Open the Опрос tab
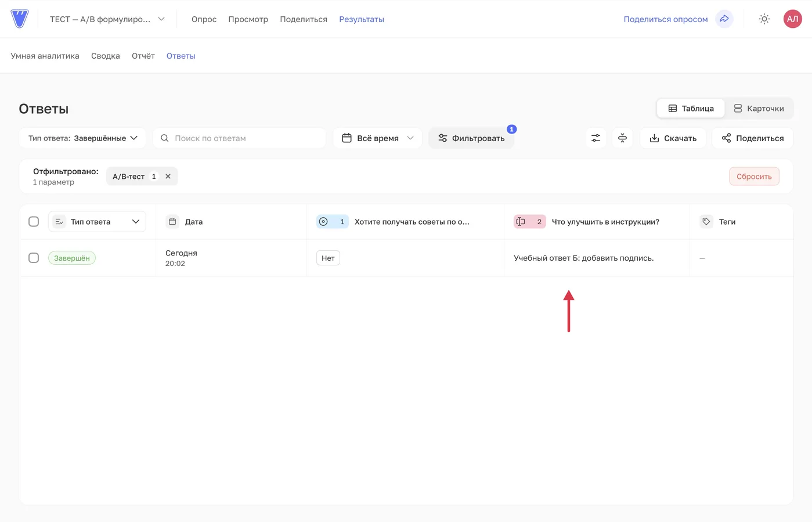 204,19
